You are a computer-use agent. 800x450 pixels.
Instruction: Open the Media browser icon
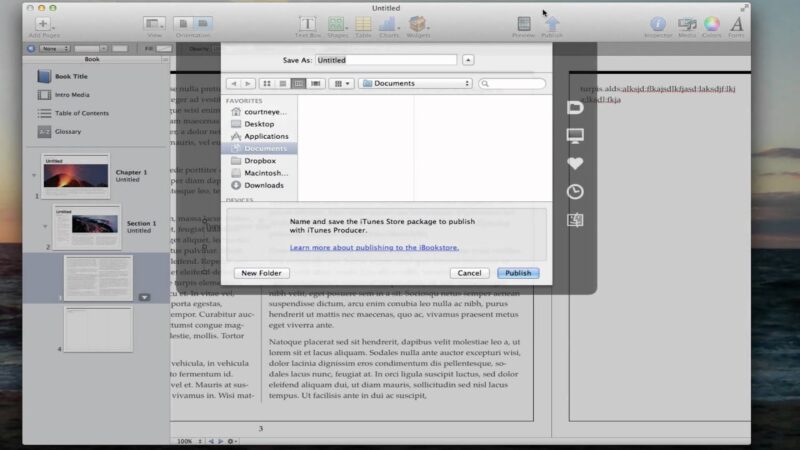coord(687,24)
